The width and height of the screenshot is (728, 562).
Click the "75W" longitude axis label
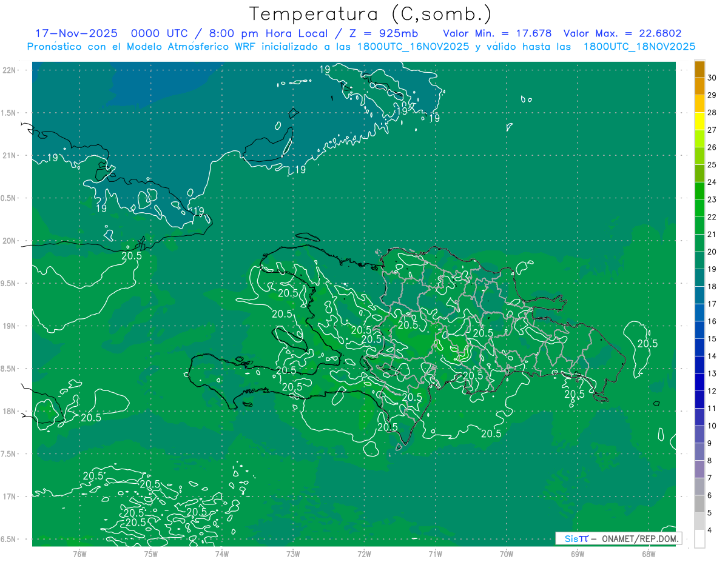click(150, 554)
